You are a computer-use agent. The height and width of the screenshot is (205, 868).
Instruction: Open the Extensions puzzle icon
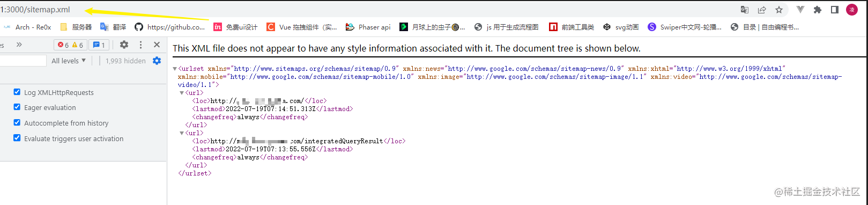(x=818, y=10)
